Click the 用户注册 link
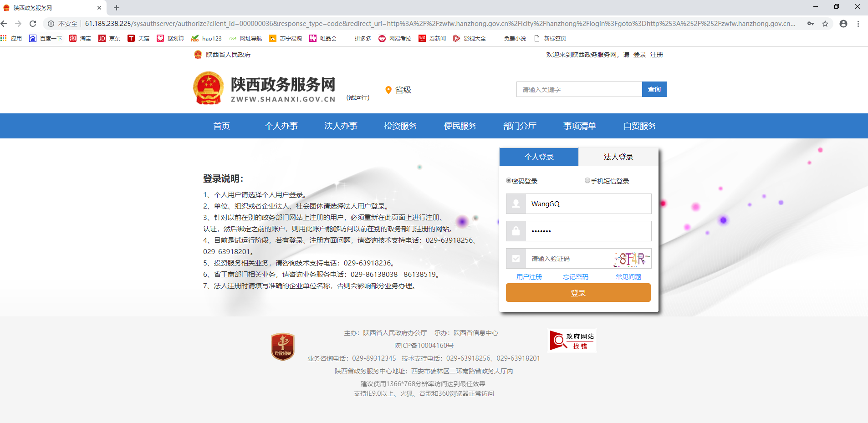 [528, 276]
